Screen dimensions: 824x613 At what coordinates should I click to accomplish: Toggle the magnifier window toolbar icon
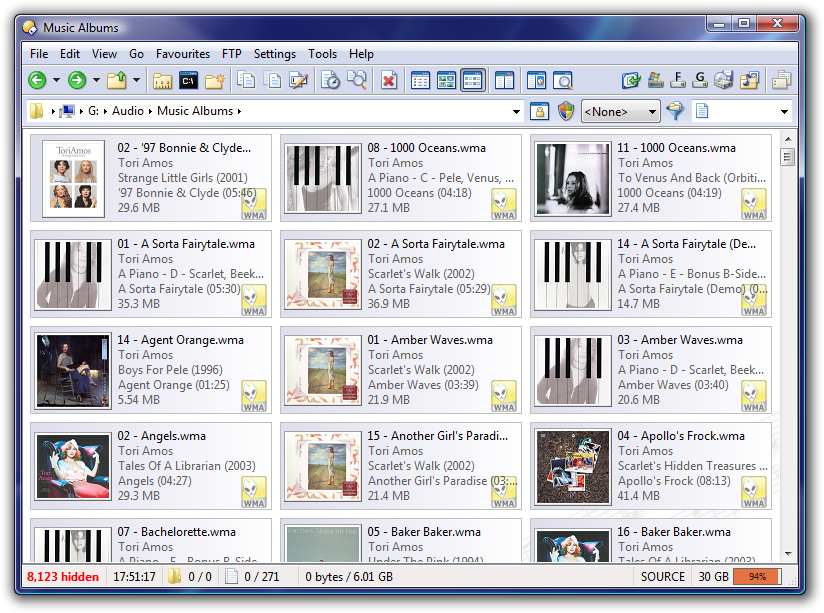(563, 80)
